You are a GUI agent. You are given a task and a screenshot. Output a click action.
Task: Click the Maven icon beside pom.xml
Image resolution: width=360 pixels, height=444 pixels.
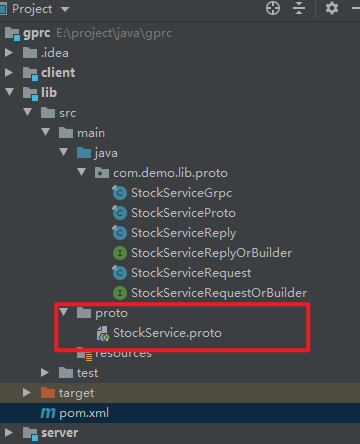coord(48,413)
